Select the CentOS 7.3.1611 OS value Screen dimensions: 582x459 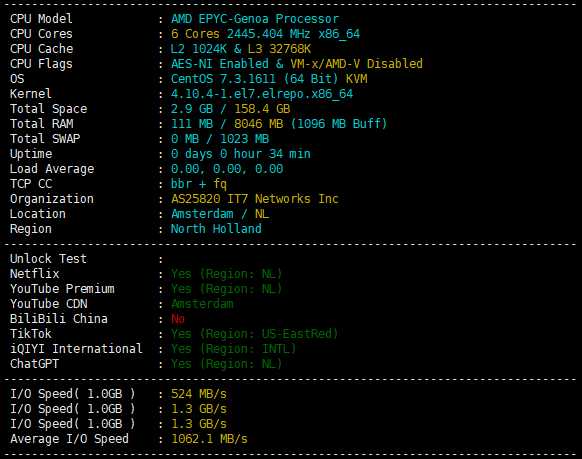point(223,79)
